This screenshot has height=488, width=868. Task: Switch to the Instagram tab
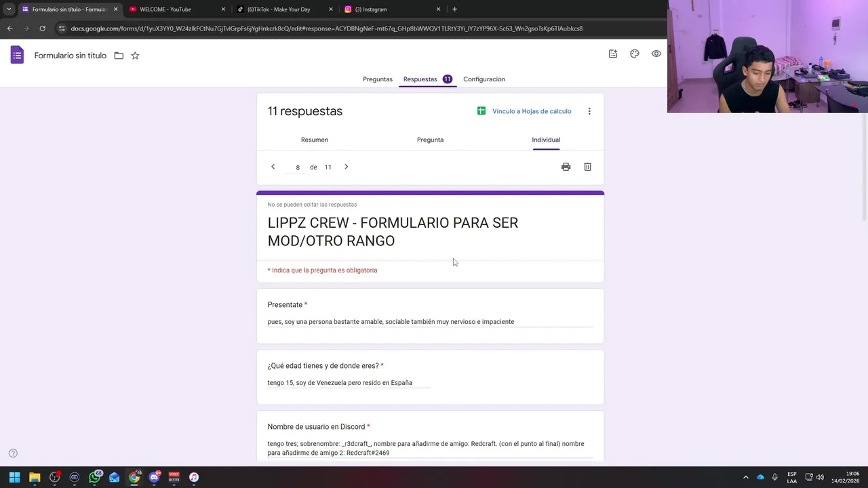(392, 9)
